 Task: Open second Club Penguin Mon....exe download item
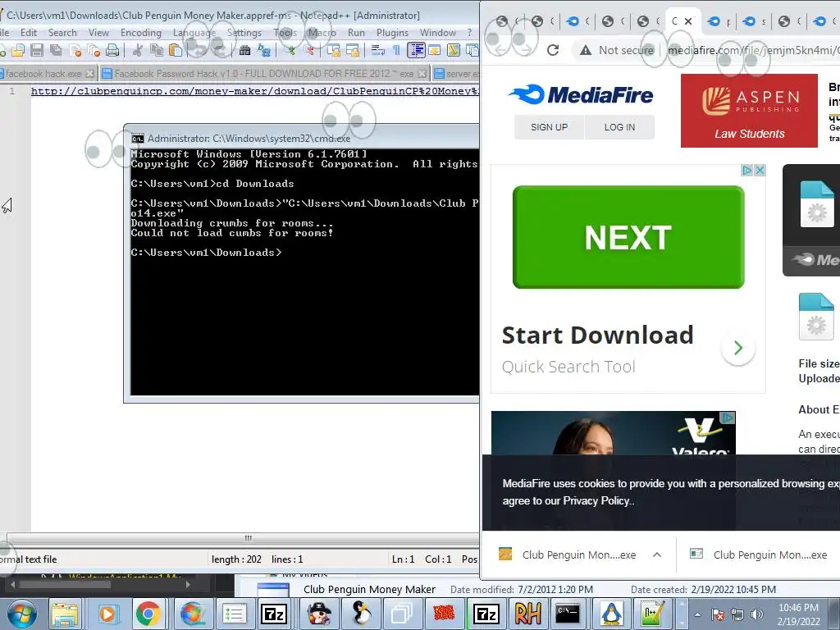coord(760,555)
